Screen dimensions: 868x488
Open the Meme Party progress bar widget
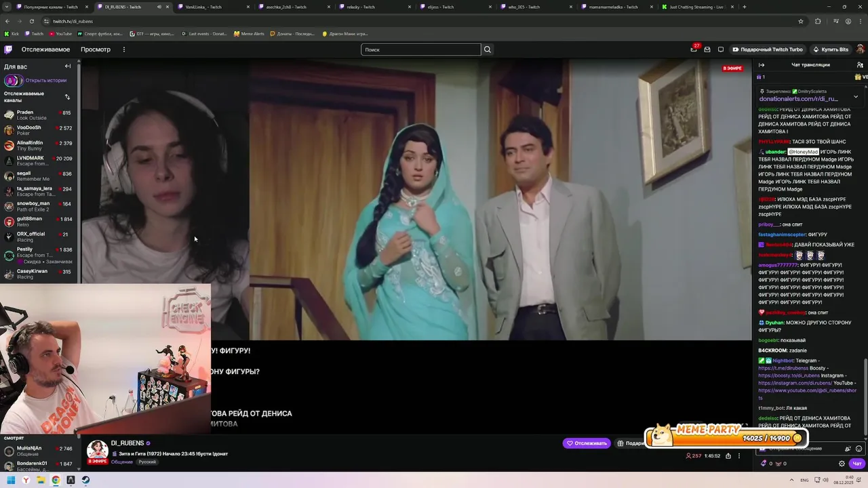click(726, 437)
